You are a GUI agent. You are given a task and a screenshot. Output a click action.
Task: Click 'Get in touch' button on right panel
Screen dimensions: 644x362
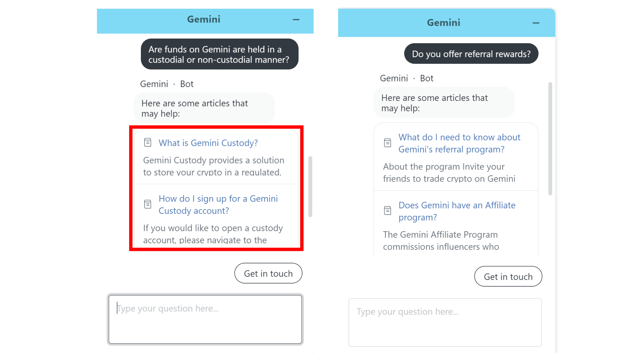coord(508,276)
